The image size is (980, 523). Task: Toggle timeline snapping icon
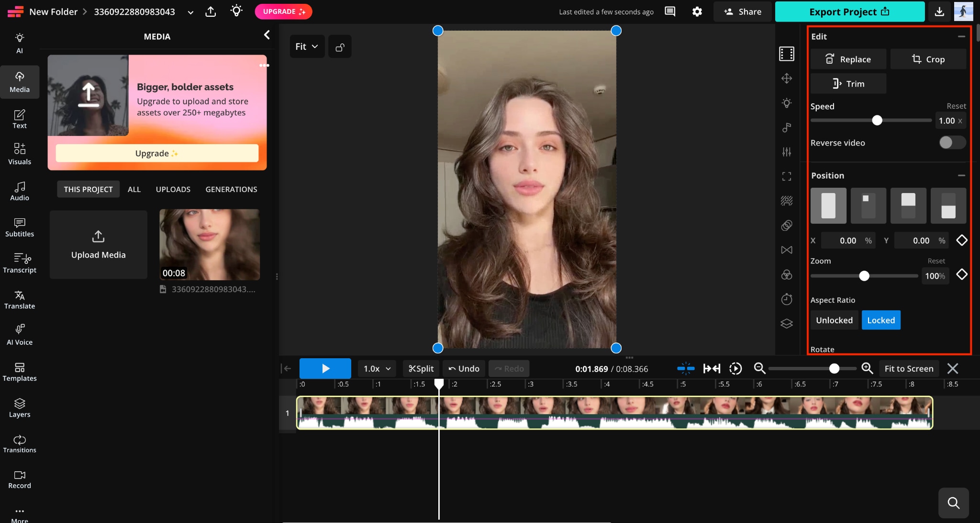coord(686,368)
